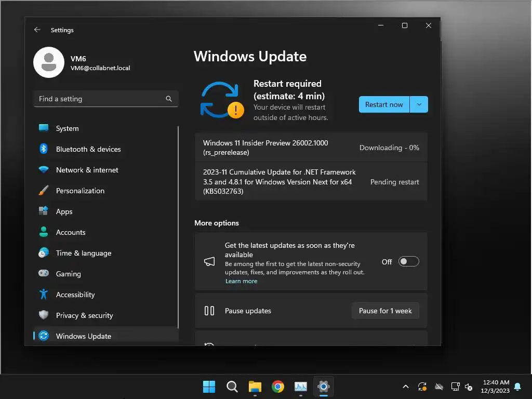Open Accounts settings page

point(106,232)
